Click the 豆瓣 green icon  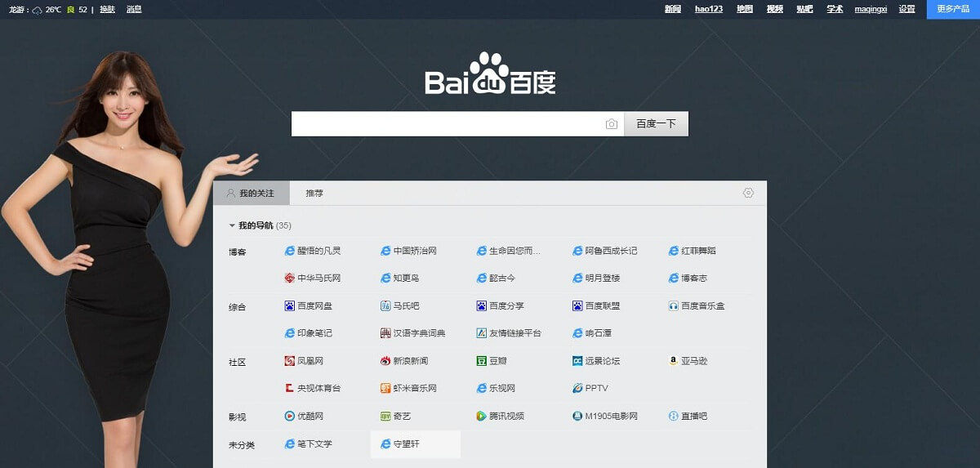coord(482,361)
